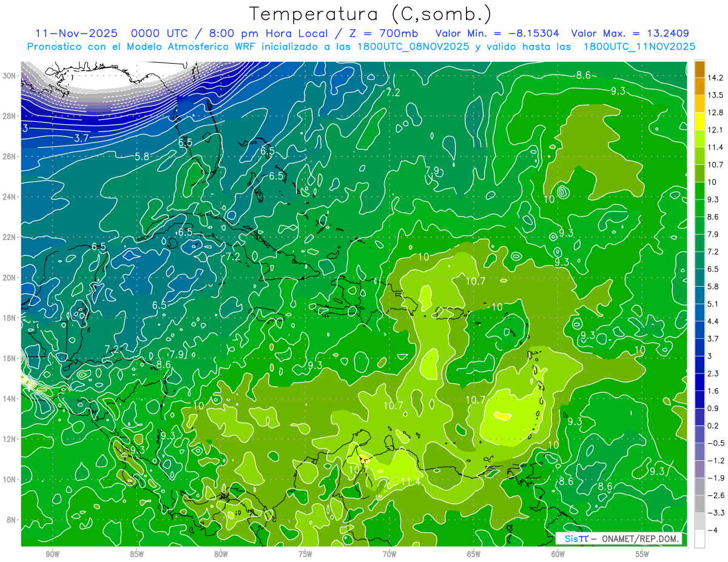
Task: Click the yellow swatch between 12.1 and 12.8
Action: (x=699, y=121)
